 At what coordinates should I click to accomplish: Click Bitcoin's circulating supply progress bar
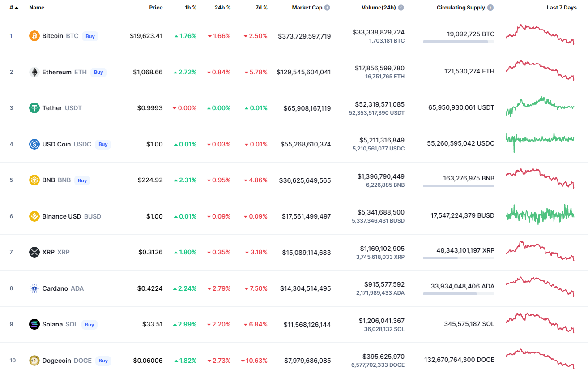coord(458,42)
